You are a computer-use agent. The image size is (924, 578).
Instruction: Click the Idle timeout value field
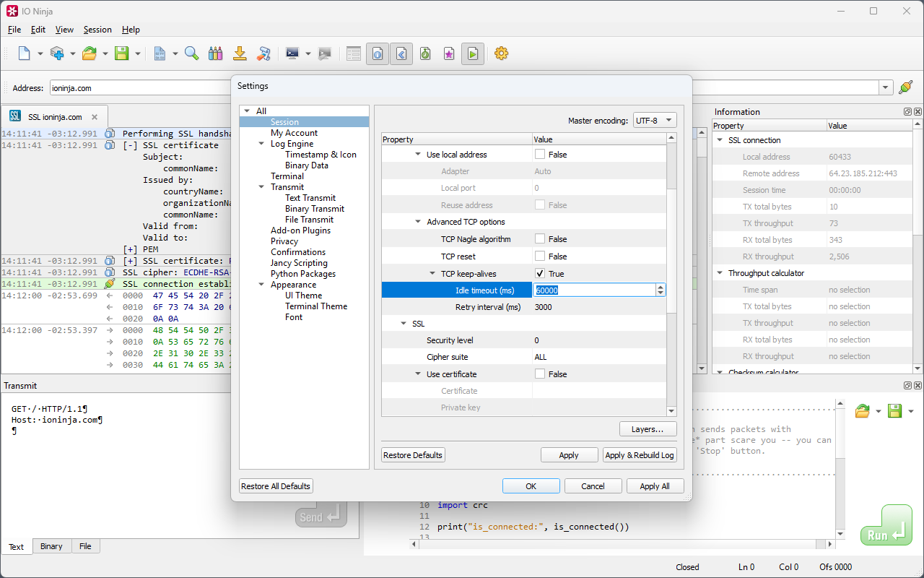(x=593, y=290)
